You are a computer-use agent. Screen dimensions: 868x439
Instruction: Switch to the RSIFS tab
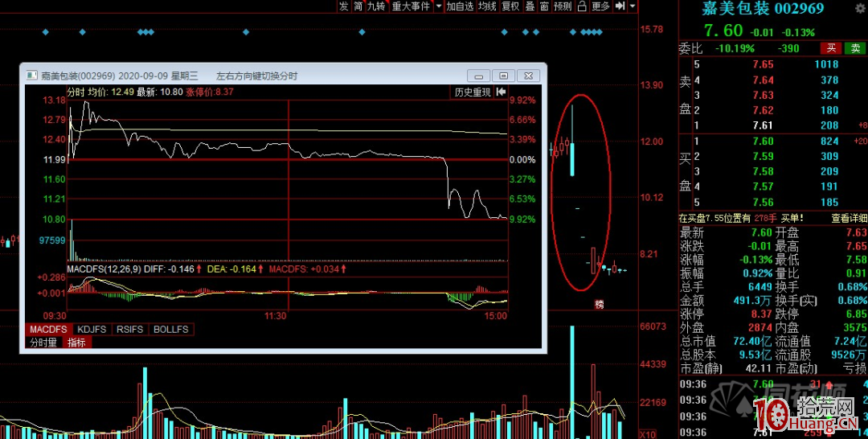point(129,330)
